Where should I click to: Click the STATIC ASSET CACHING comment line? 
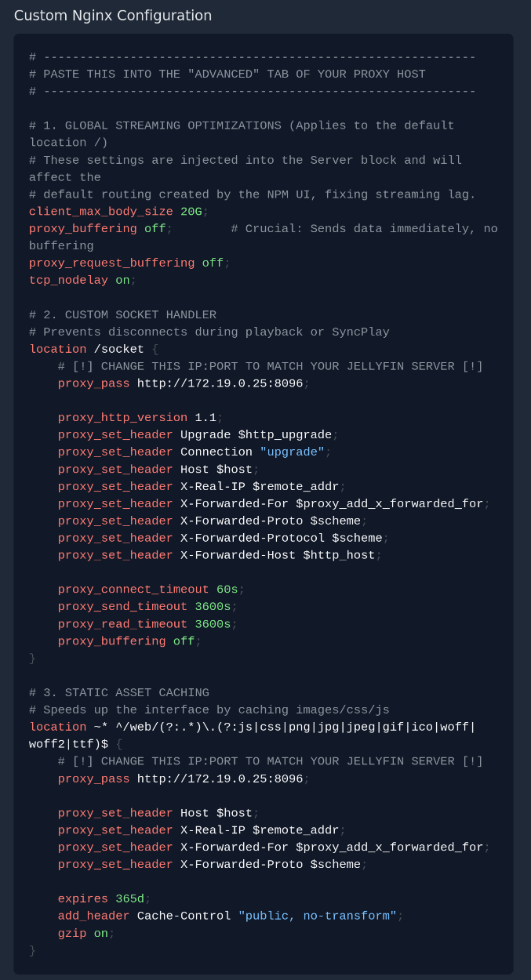(x=119, y=693)
